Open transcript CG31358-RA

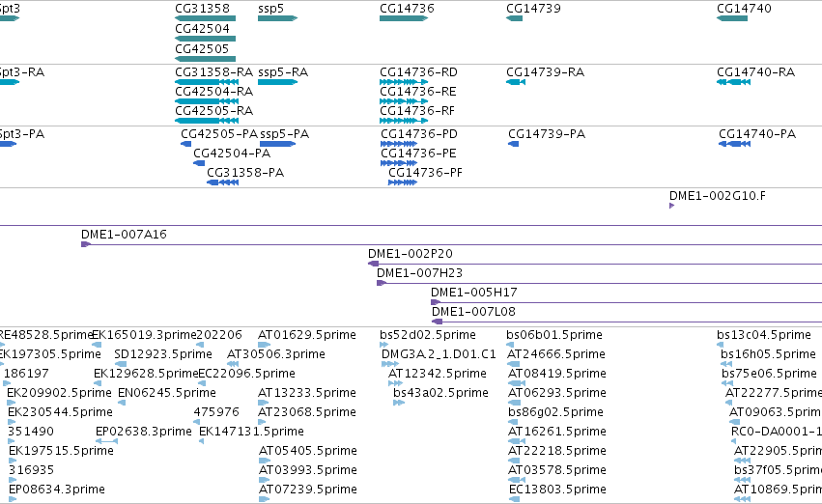click(213, 72)
